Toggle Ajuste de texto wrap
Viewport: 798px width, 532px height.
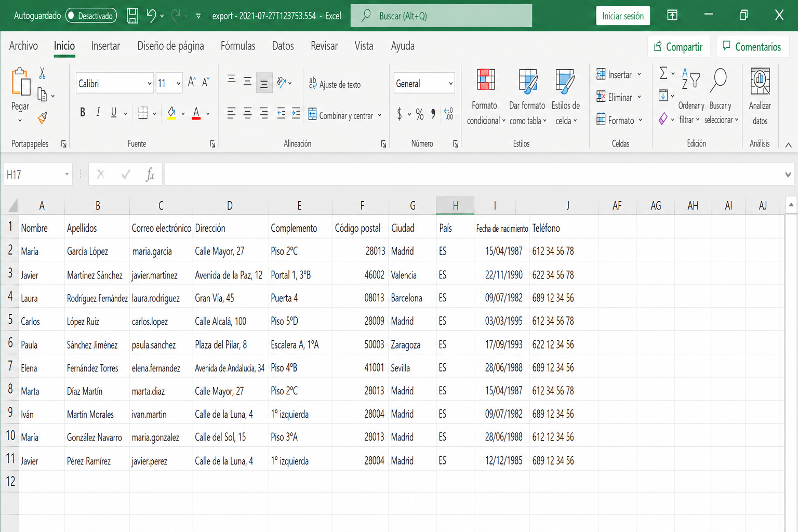click(335, 84)
